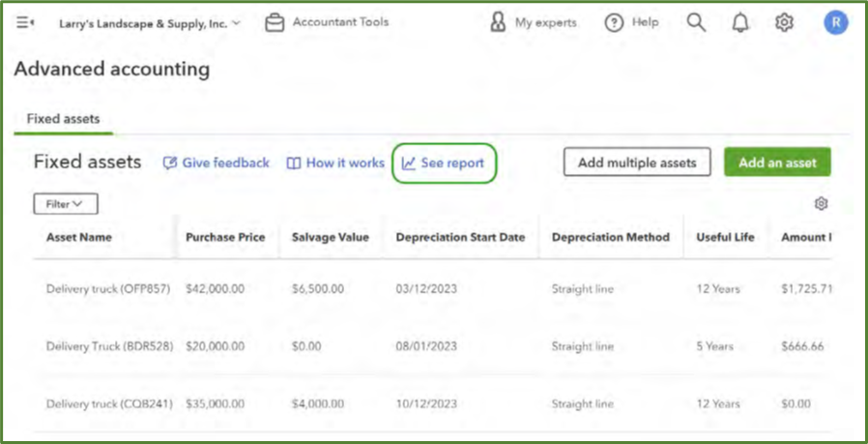Click the Accountant Tools briefcase icon
The height and width of the screenshot is (444, 868).
(275, 23)
